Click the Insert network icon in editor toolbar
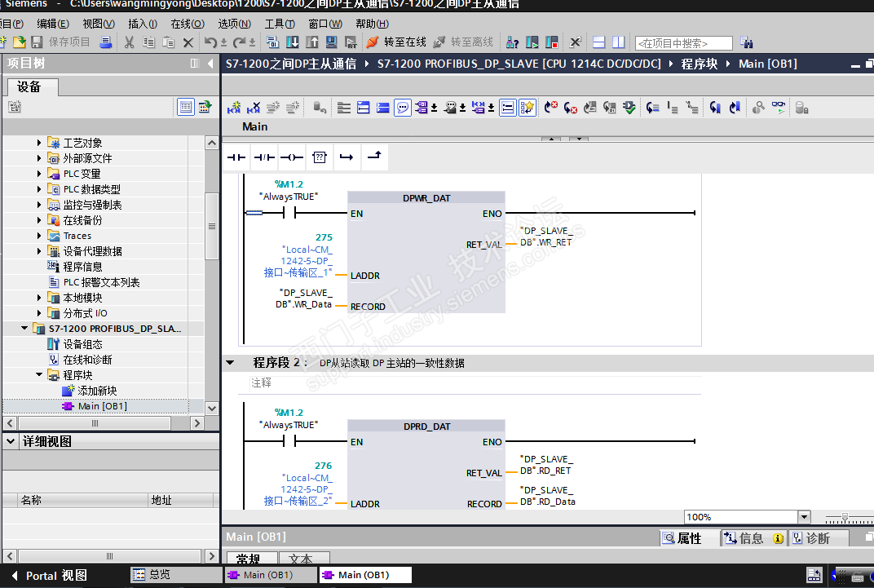874x588 pixels. coord(234,108)
